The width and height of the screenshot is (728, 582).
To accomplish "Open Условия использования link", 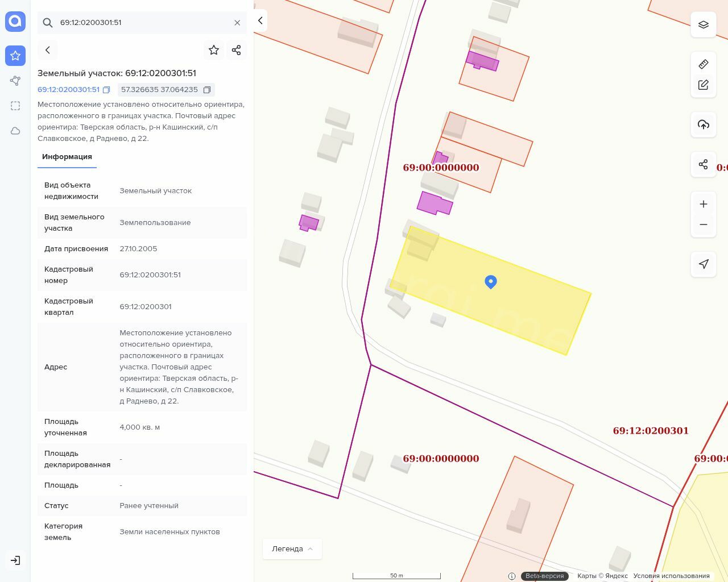I will (x=671, y=576).
